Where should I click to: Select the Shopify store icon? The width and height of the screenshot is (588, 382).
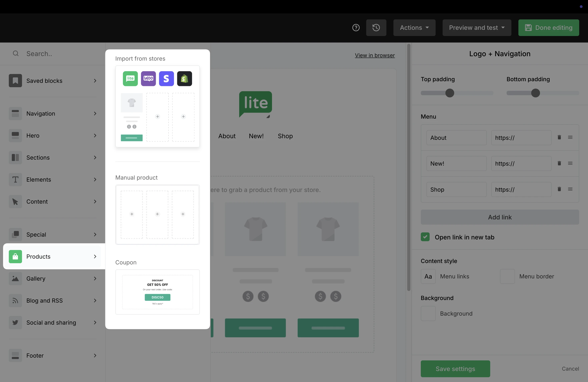pos(184,79)
